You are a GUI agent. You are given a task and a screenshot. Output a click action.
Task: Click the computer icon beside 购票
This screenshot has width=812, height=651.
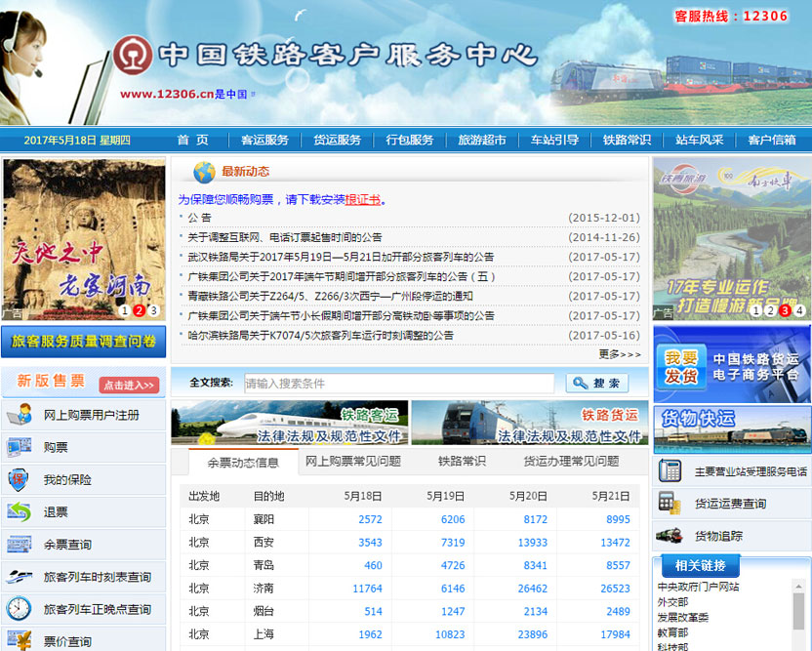click(20, 447)
